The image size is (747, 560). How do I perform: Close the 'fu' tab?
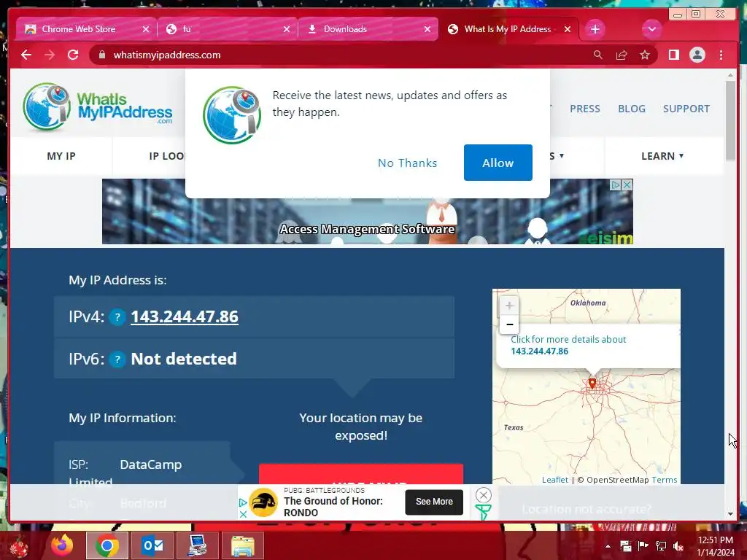(x=286, y=29)
